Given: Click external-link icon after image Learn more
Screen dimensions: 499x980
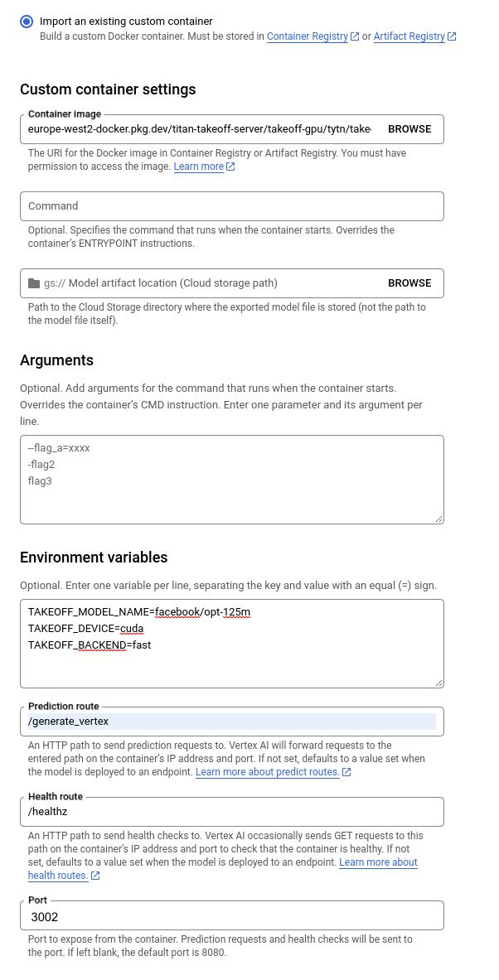Looking at the screenshot, I should pyautogui.click(x=231, y=167).
